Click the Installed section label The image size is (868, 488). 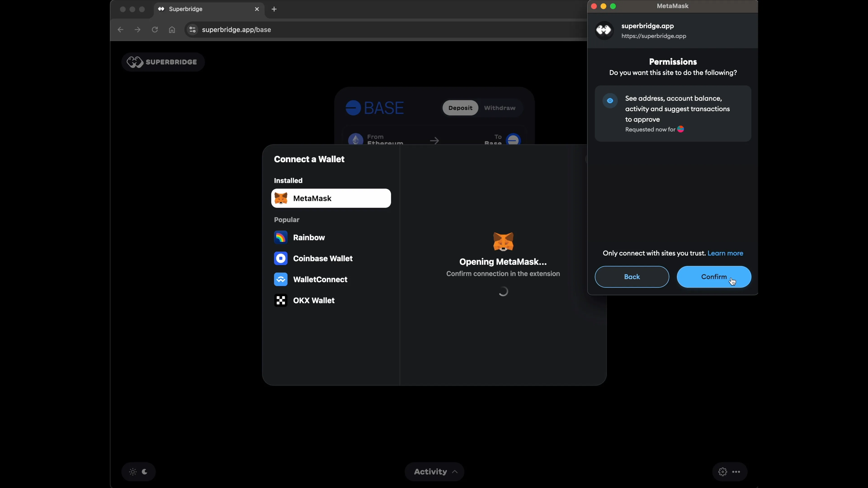288,181
